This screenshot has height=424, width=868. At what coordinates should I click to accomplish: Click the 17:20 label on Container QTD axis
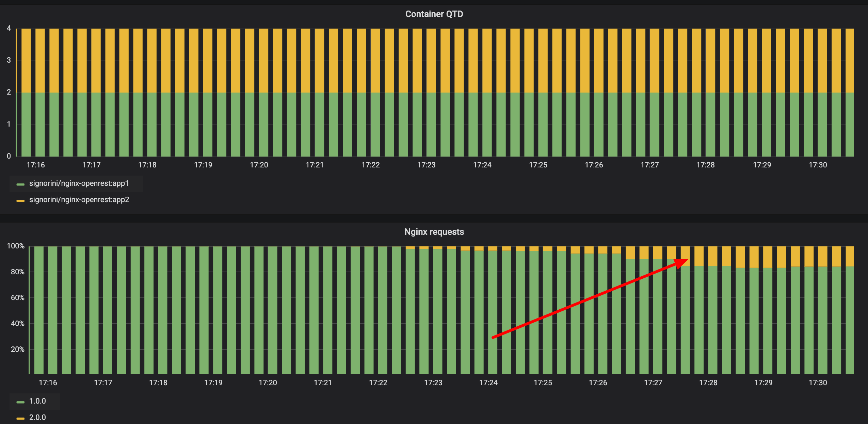259,165
